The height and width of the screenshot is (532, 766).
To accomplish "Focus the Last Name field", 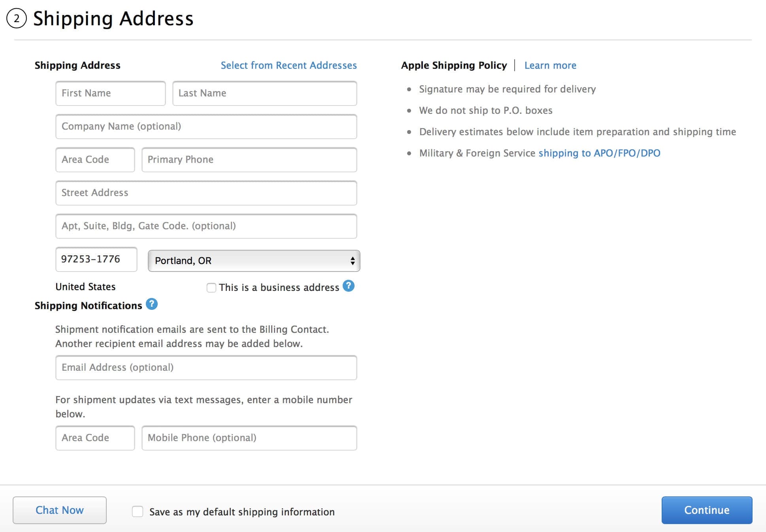I will pos(265,93).
